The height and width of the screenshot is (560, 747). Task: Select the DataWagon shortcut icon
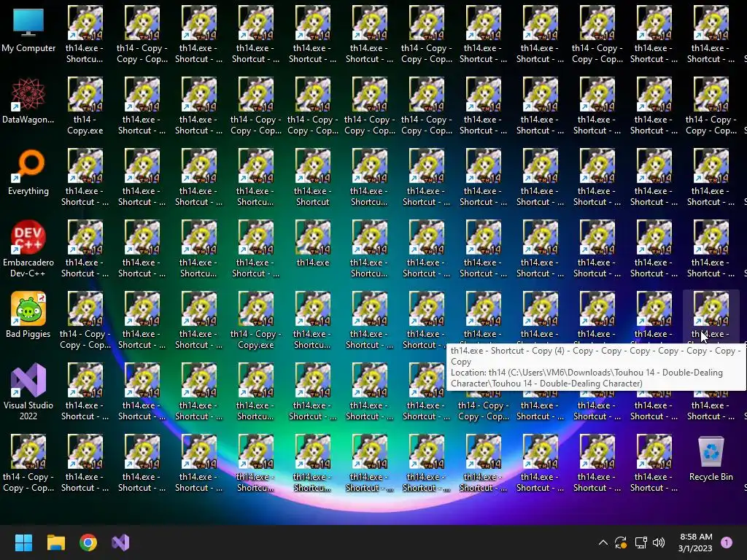pos(28,101)
